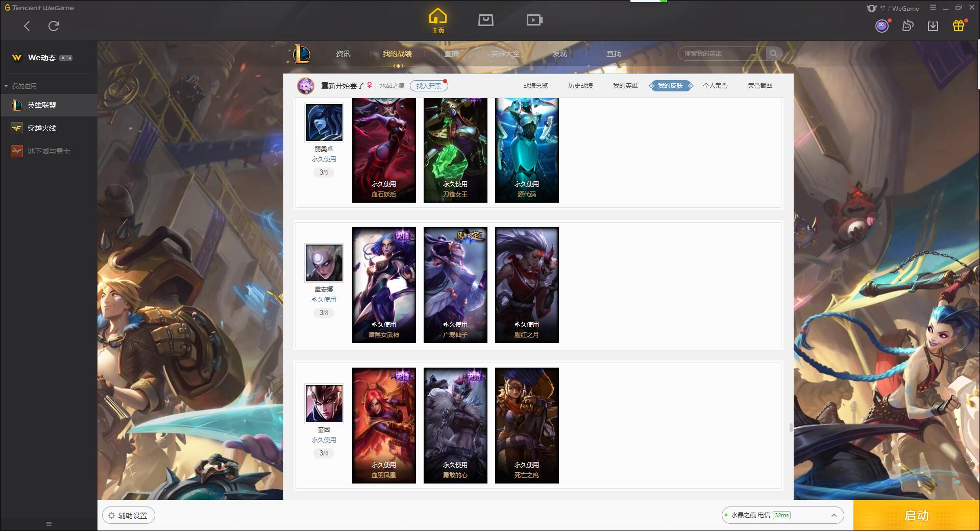Click the search magnifier icon
The width and height of the screenshot is (980, 531).
pos(774,54)
